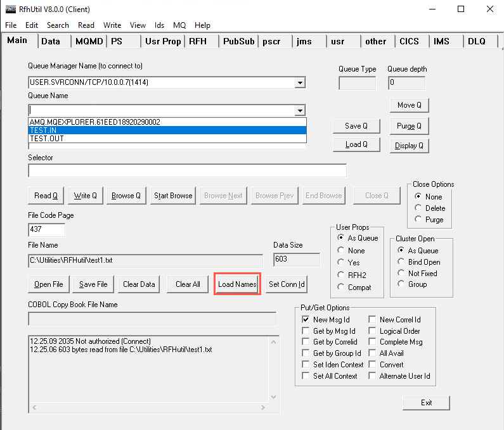Click the Display Q button
This screenshot has height=430, width=504.
(x=409, y=146)
